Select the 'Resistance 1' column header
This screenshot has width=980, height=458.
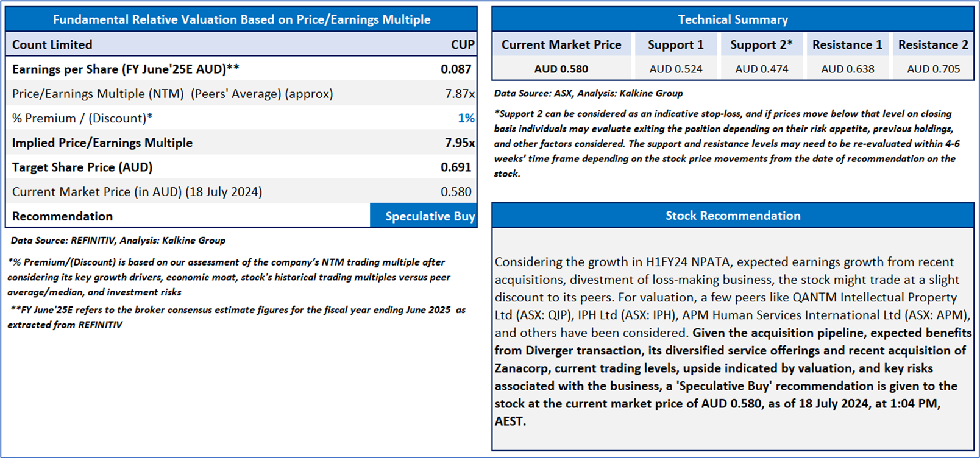[847, 44]
